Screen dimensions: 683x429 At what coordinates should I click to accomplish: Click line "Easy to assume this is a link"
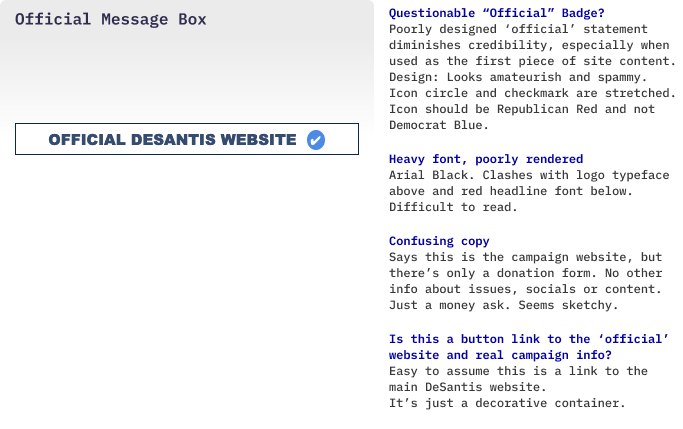point(518,371)
